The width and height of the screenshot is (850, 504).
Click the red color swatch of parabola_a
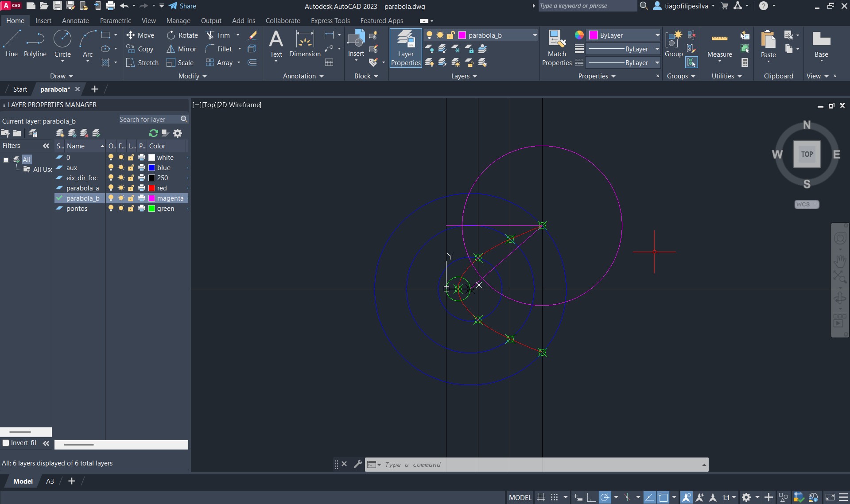[x=152, y=188]
